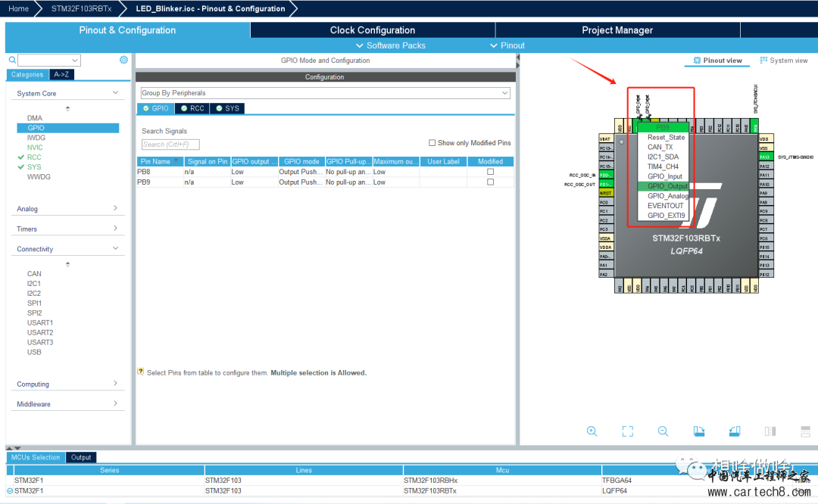Tick Modified checkbox for PB8 row
The image size is (818, 504).
tap(490, 172)
